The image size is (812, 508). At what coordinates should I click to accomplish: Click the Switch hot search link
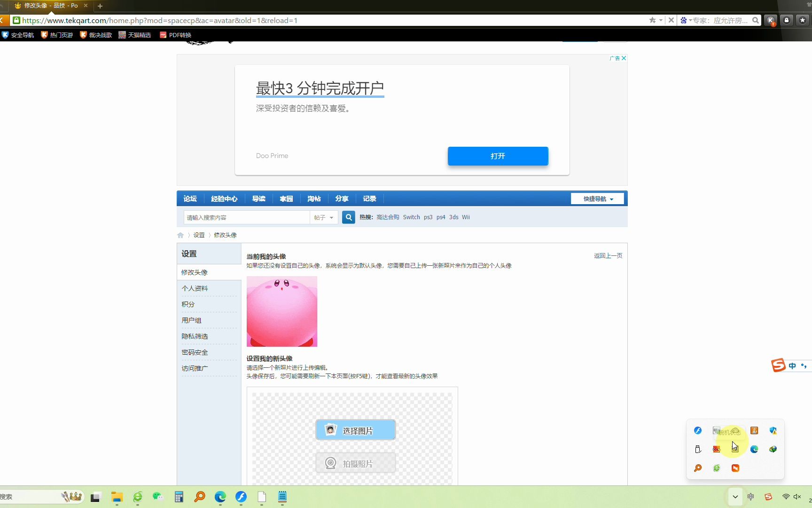(x=412, y=217)
